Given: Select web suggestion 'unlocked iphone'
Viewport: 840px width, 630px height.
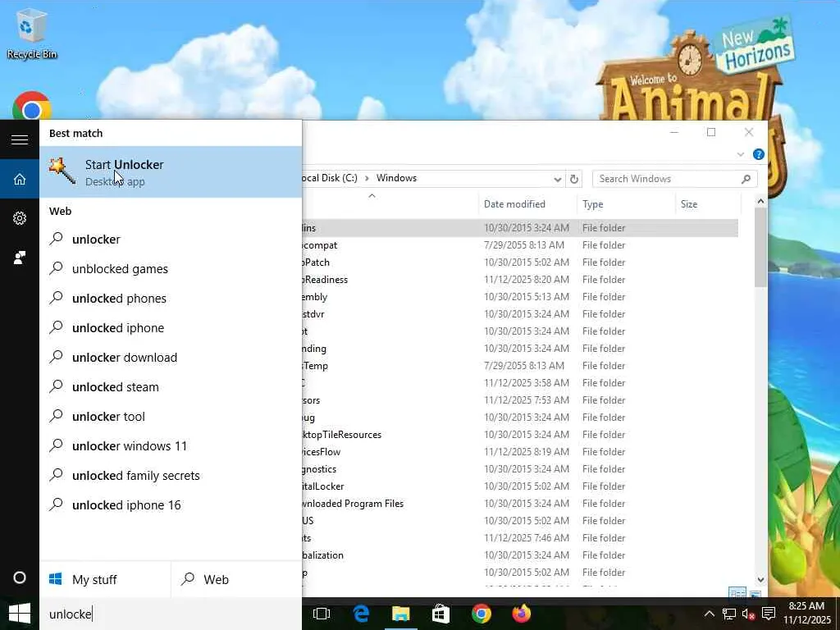Looking at the screenshot, I should pos(171,328).
